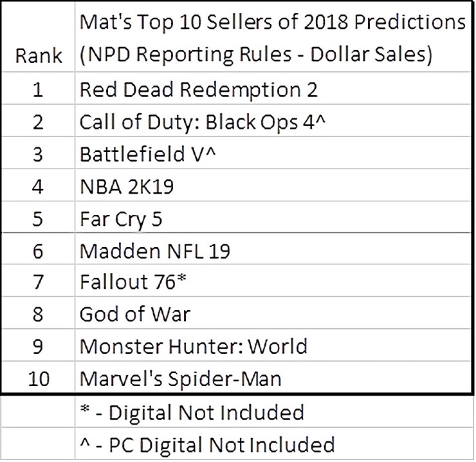This screenshot has height=462, width=476.
Task: Click the God of War cell
Action: pos(135,314)
